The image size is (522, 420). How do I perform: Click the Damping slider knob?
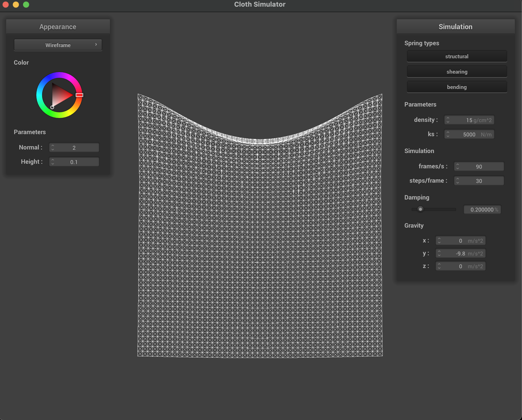pos(420,209)
